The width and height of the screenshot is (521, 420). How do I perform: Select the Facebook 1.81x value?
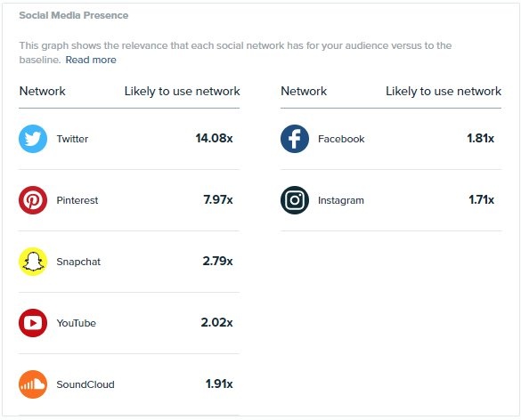480,138
